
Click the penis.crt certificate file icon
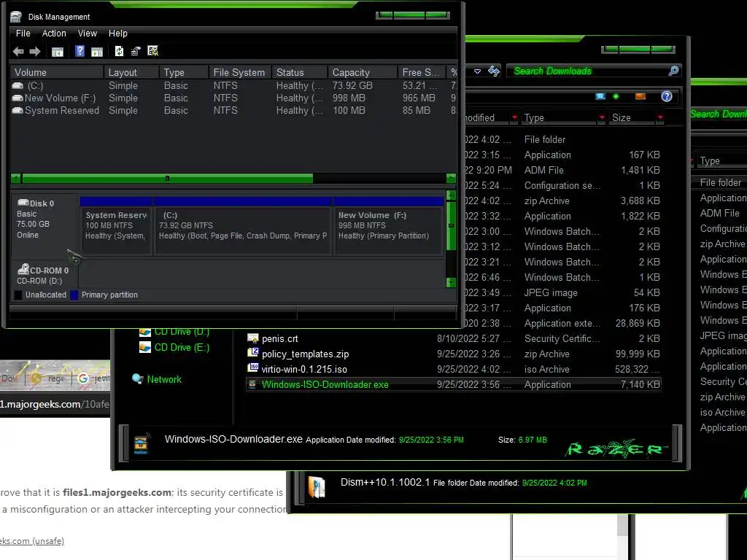(253, 338)
